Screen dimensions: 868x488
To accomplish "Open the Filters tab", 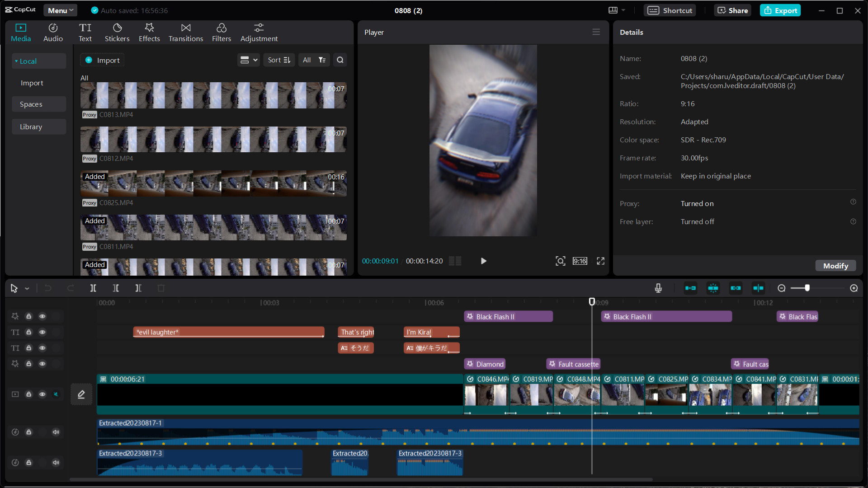I will point(222,33).
